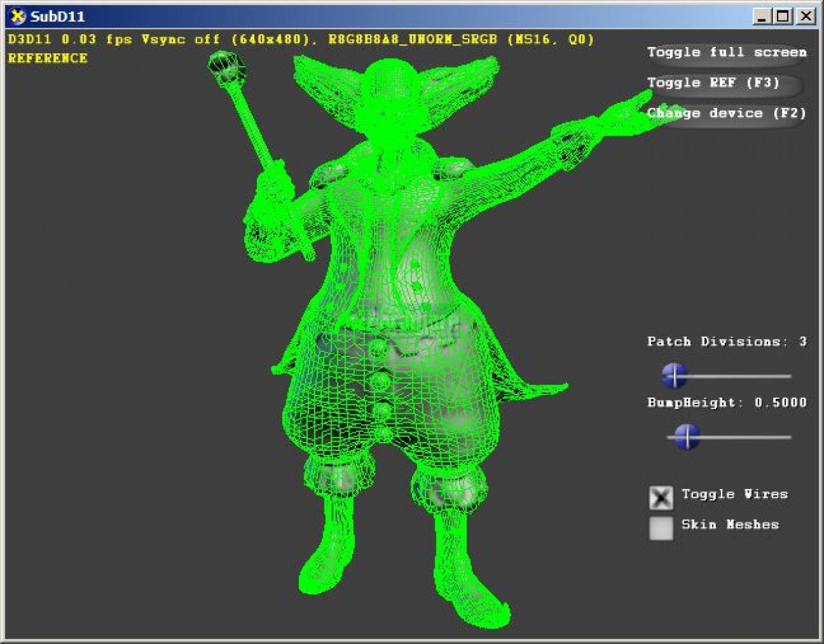Close the SubD11 window
Viewport: 824px width, 644px height.
tap(805, 16)
